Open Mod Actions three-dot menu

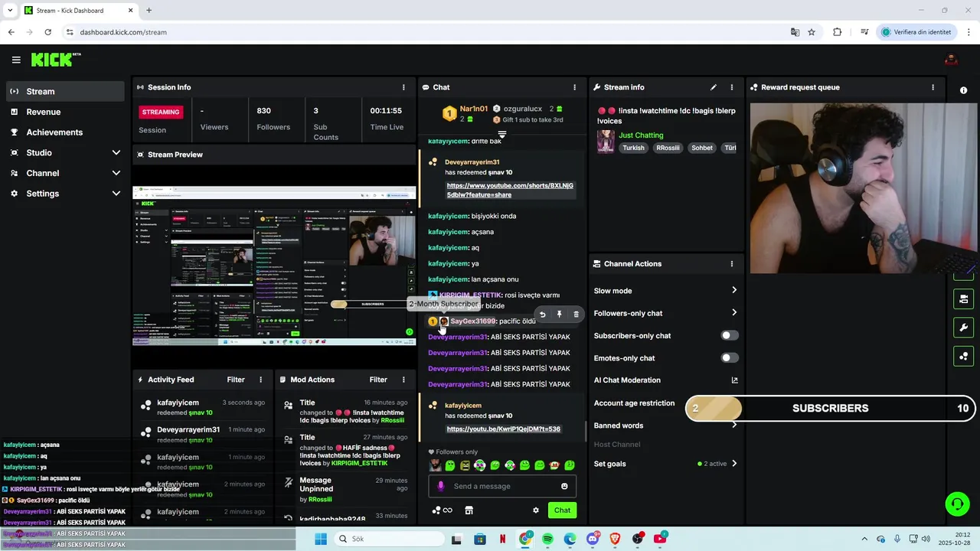point(403,380)
